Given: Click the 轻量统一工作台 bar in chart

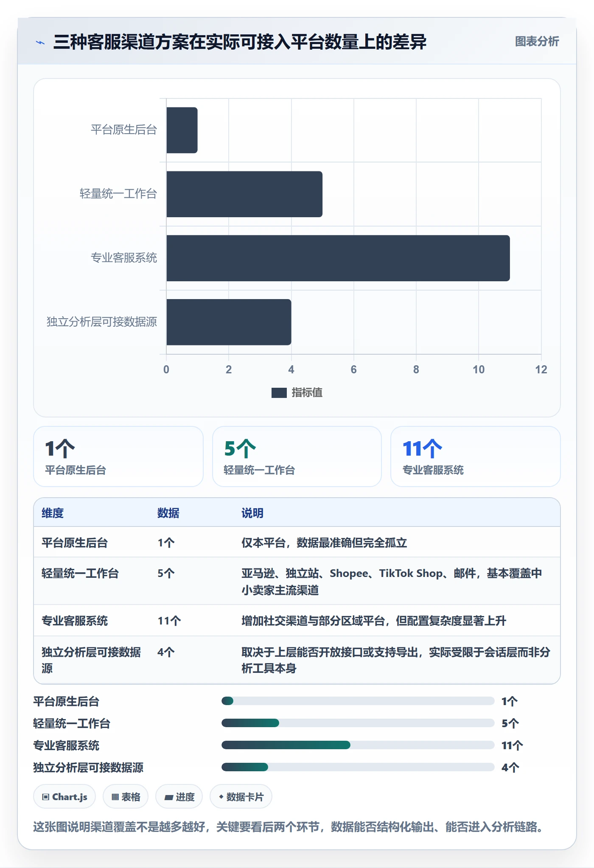Looking at the screenshot, I should click(x=244, y=194).
